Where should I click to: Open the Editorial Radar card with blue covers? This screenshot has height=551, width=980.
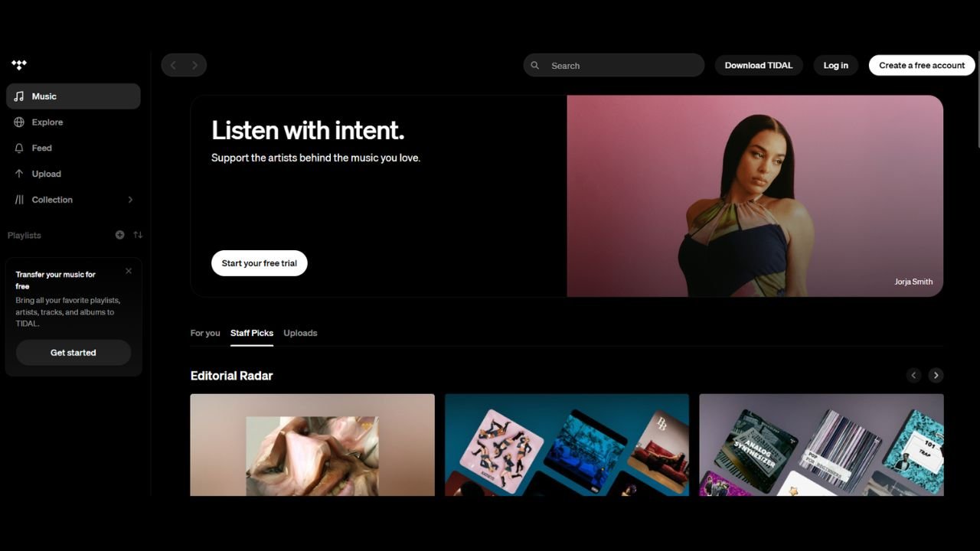click(x=567, y=445)
